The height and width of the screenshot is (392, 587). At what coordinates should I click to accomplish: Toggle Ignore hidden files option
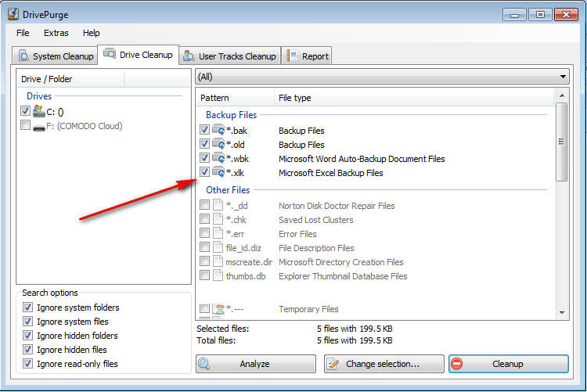(27, 349)
